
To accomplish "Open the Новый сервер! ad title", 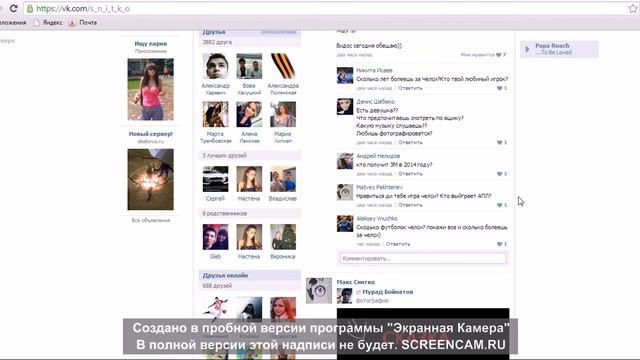I will (151, 134).
